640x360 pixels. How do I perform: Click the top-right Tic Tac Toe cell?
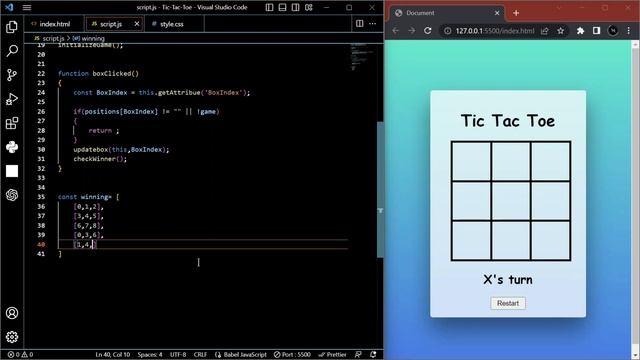(550, 161)
